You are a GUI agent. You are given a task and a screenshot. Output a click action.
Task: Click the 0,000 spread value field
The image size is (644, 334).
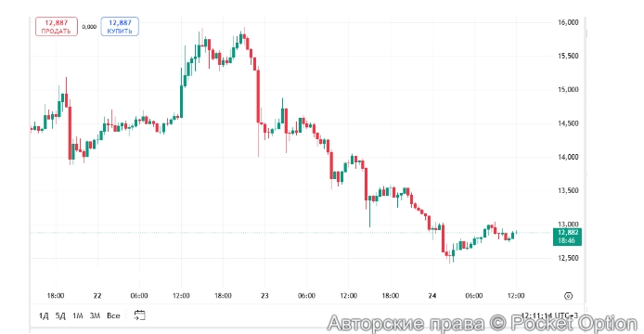coord(89,27)
